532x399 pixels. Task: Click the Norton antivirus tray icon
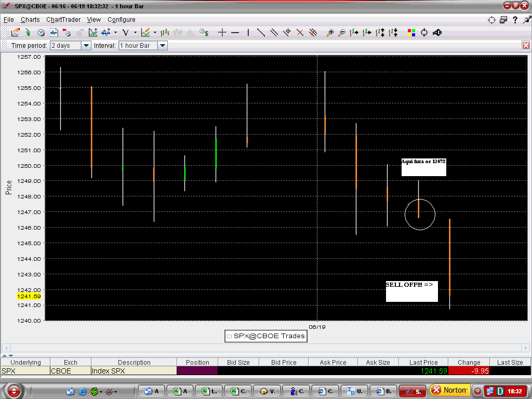point(449,390)
